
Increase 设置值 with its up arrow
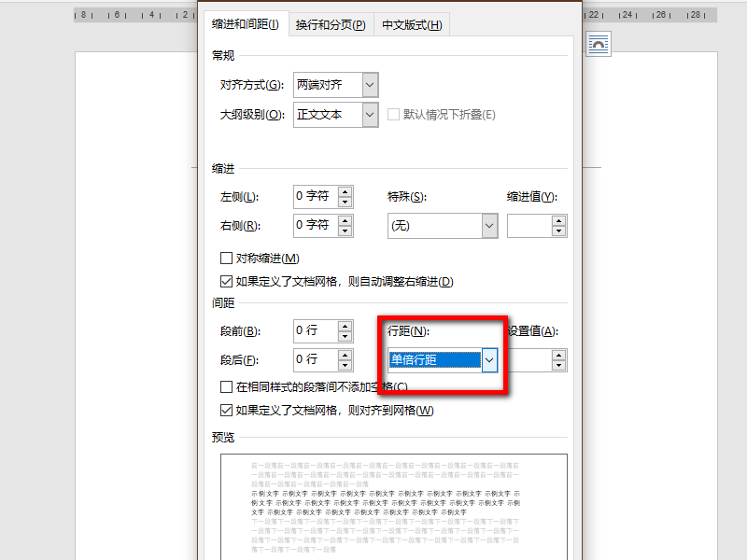(558, 355)
